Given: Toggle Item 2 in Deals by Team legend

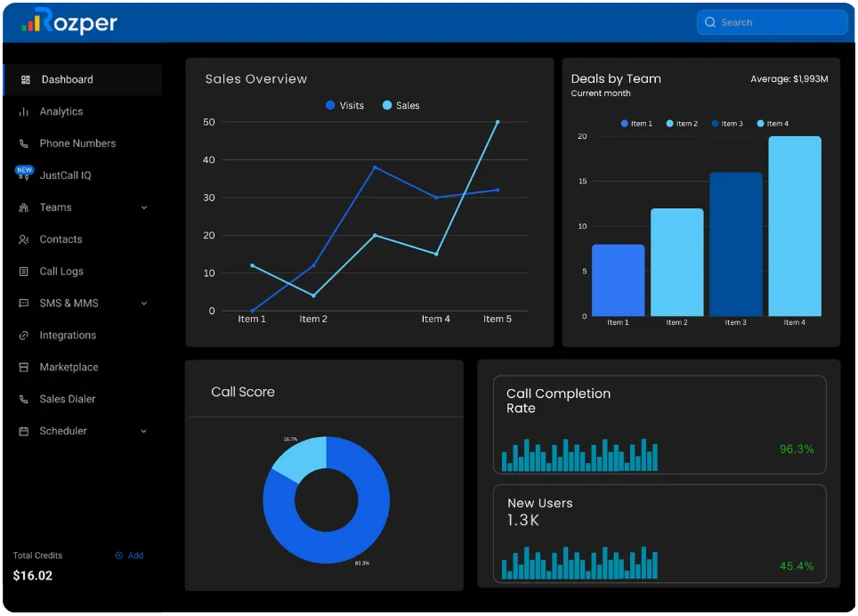Looking at the screenshot, I should 681,124.
